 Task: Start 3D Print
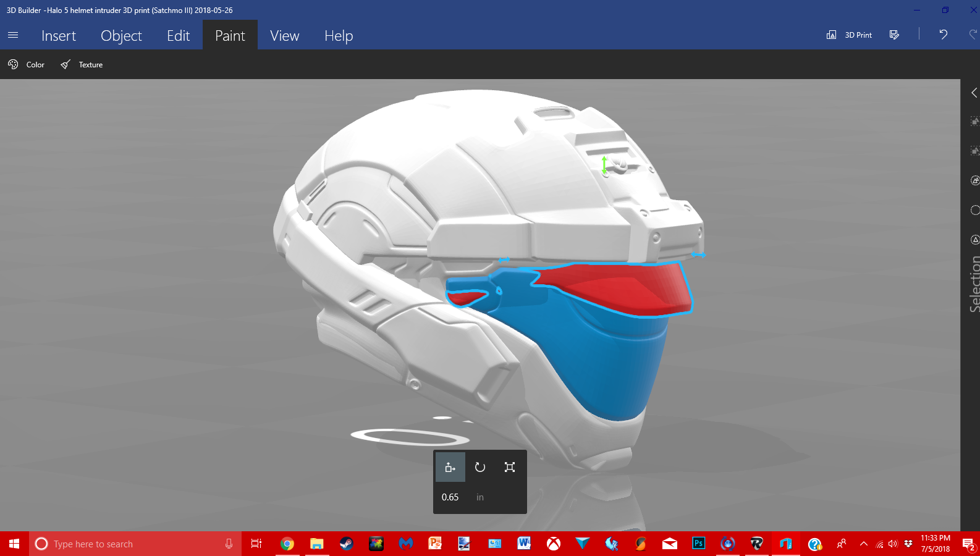[849, 35]
